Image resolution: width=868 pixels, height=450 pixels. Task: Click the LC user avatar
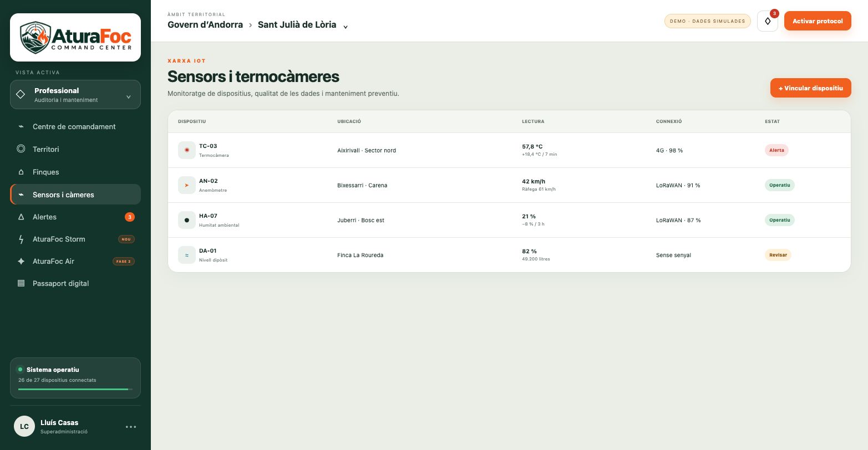click(24, 426)
